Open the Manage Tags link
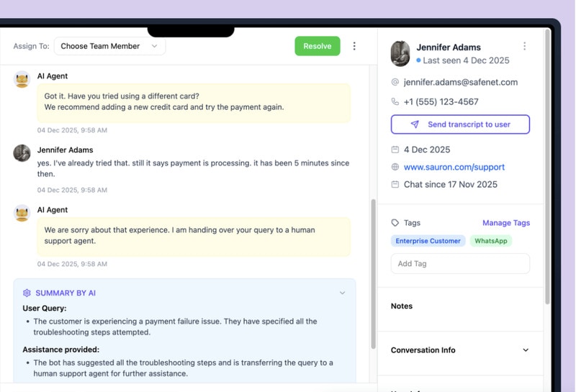The width and height of the screenshot is (576, 392). tap(505, 223)
